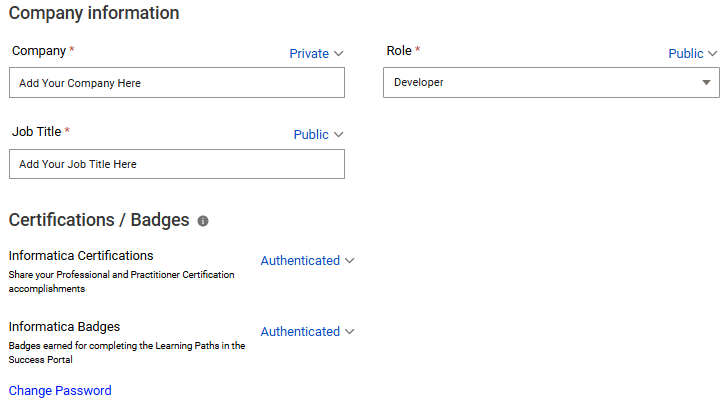Open the Private visibility setting for Company
The height and width of the screenshot is (406, 722).
[309, 54]
